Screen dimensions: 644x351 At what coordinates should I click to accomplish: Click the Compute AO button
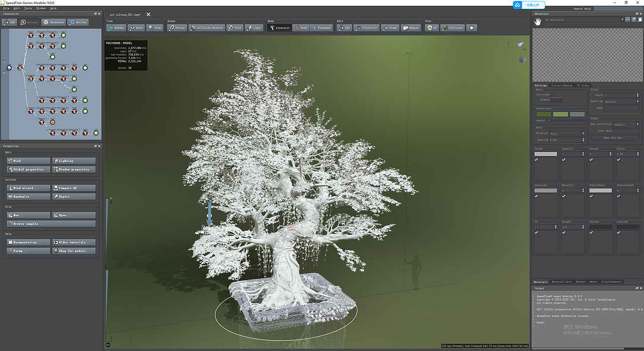coord(74,188)
